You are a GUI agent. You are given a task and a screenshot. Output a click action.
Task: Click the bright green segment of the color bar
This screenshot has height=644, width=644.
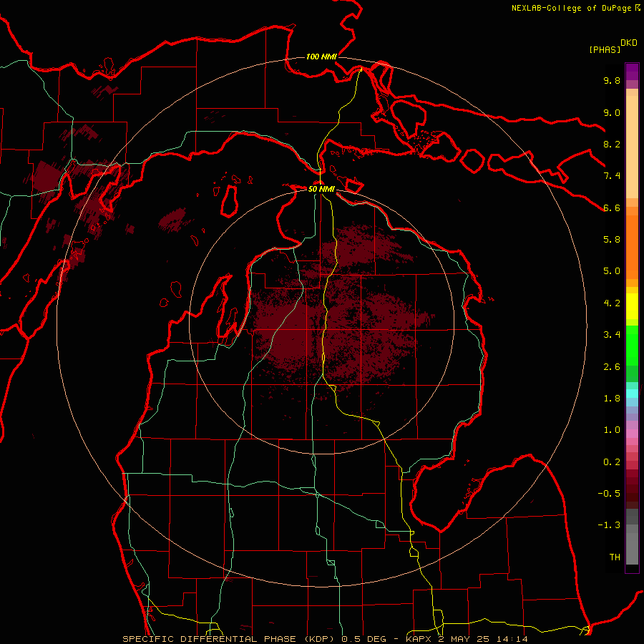pos(632,346)
